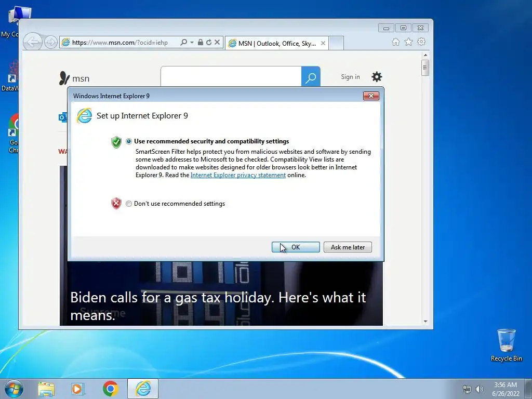532x399 pixels.
Task: Click the OK button in setup dialog
Action: [296, 247]
